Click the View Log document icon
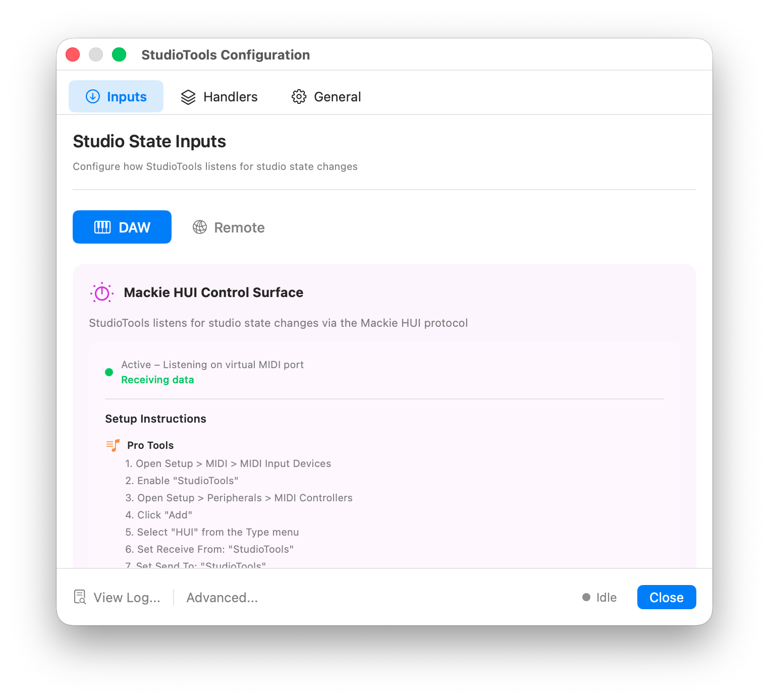 pos(80,597)
